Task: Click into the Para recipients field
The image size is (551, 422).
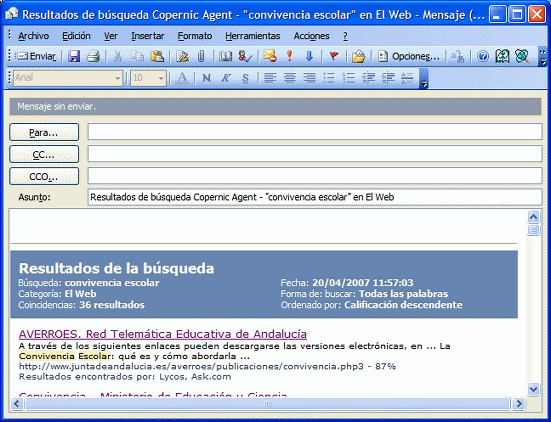Action: point(315,132)
